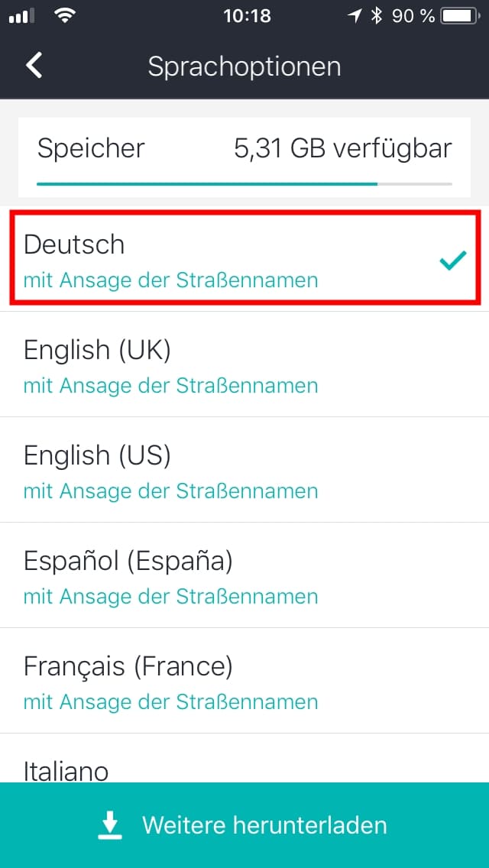Tap the 10:18 clock in status bar
The image size is (489, 868).
click(247, 16)
